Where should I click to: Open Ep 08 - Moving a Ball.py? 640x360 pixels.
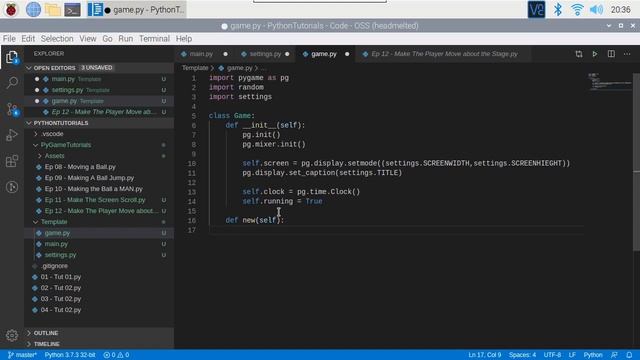(x=99, y=167)
